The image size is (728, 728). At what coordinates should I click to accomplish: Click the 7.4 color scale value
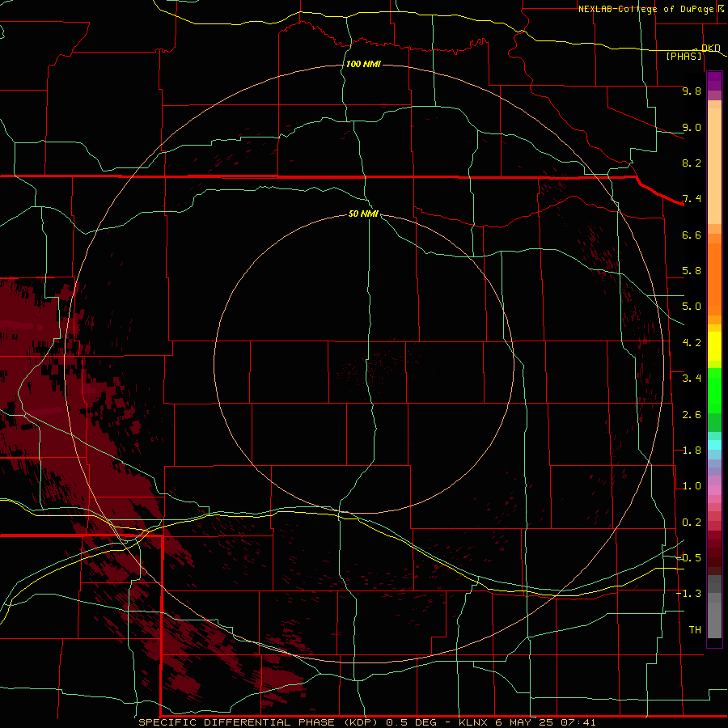coord(692,199)
